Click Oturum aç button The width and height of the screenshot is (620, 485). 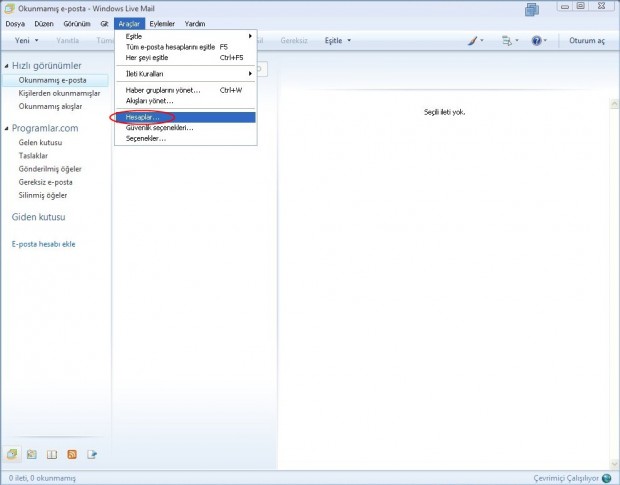pos(587,40)
